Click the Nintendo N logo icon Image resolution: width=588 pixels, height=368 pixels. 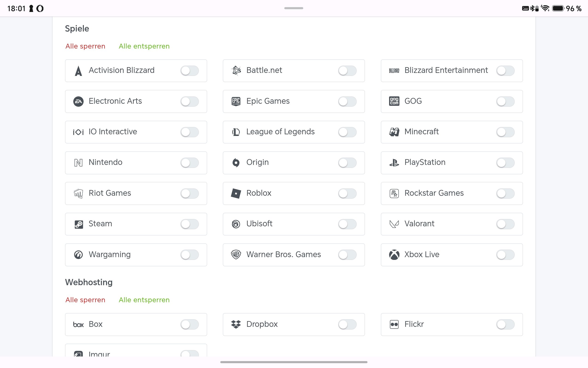tap(78, 163)
